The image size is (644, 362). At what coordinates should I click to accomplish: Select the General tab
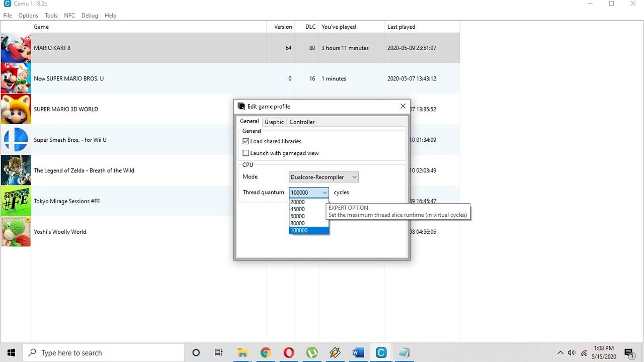pyautogui.click(x=250, y=121)
